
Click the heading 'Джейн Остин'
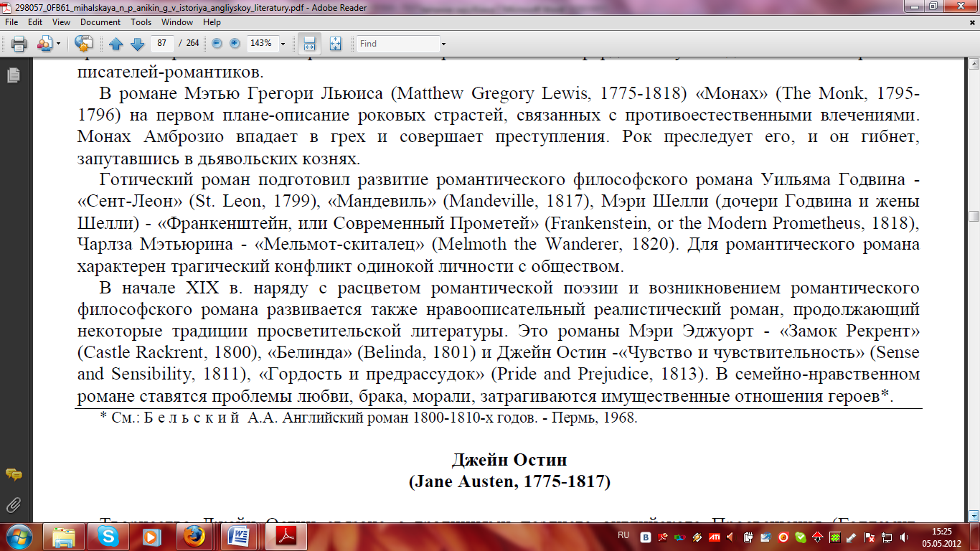click(509, 460)
